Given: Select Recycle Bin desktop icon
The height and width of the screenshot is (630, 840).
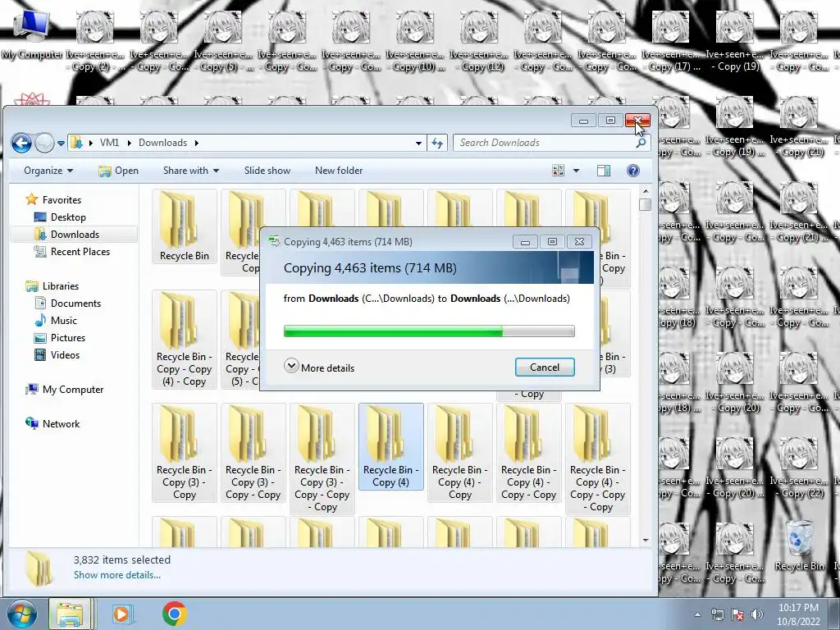Looking at the screenshot, I should [x=799, y=546].
